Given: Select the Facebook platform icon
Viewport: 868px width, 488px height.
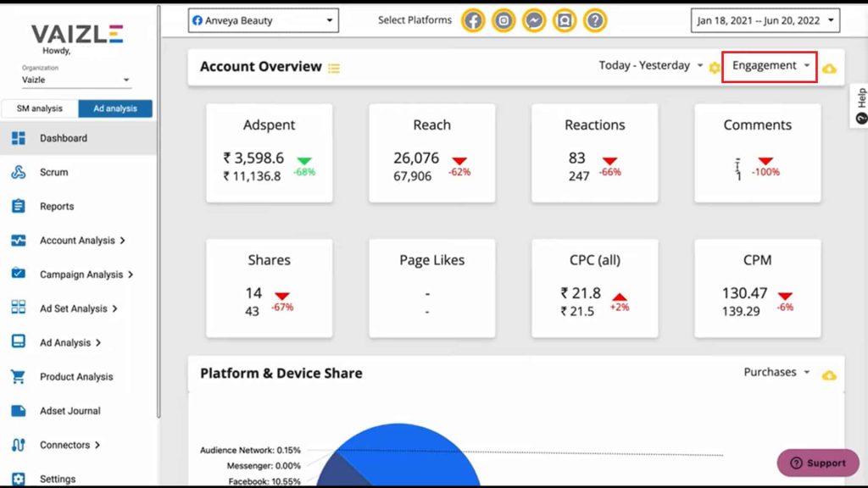Looking at the screenshot, I should point(473,20).
